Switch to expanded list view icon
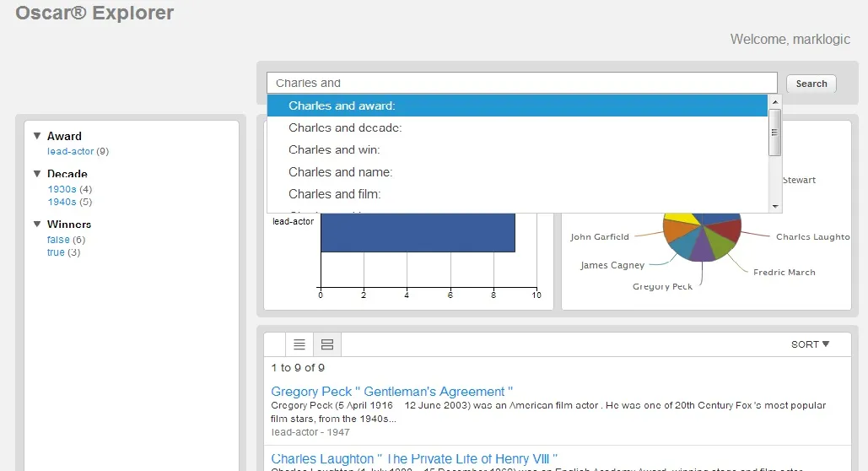 point(327,344)
